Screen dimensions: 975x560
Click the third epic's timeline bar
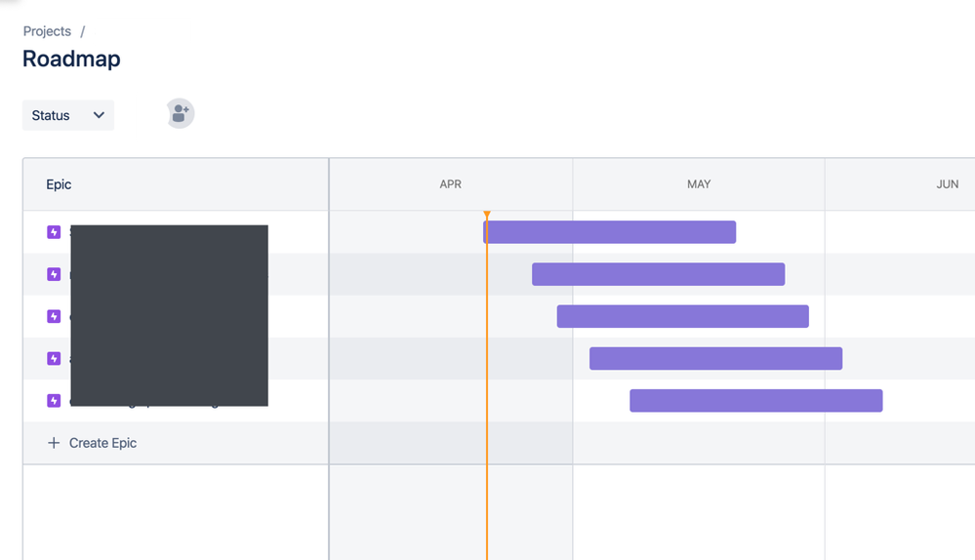tap(683, 316)
